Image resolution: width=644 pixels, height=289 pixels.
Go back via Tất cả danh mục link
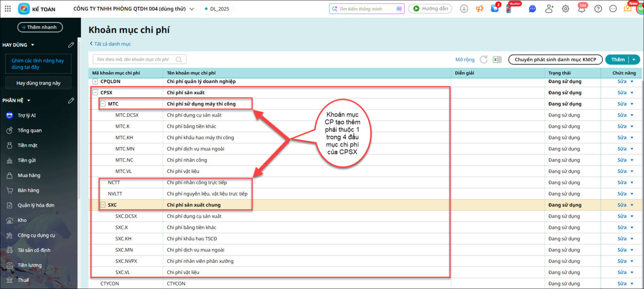pos(112,44)
